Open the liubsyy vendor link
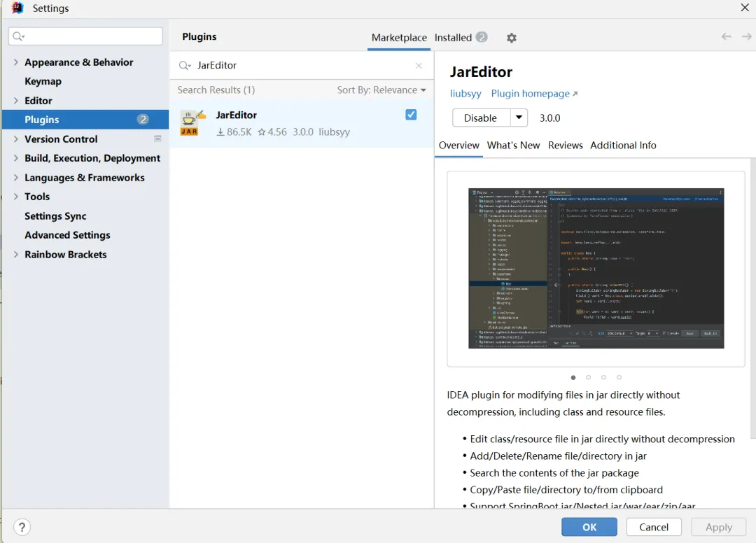This screenshot has width=756, height=543. click(465, 94)
